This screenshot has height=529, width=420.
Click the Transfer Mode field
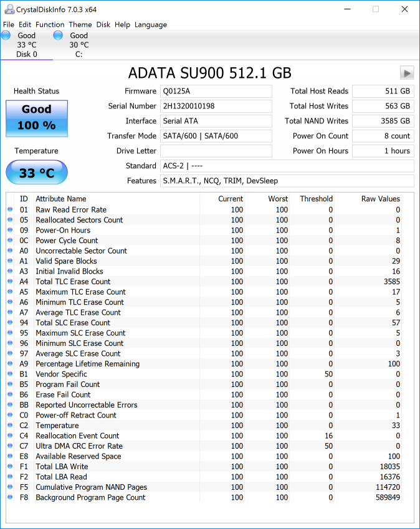tap(216, 136)
